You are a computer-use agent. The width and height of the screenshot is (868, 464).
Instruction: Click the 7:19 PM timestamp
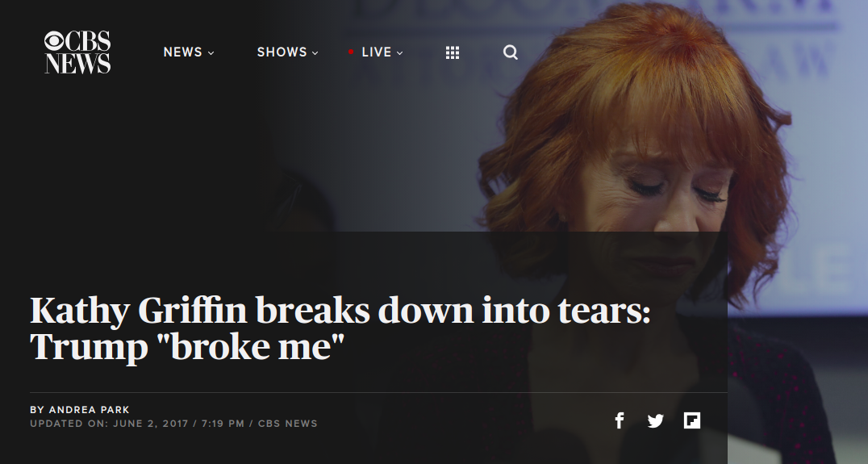click(223, 424)
